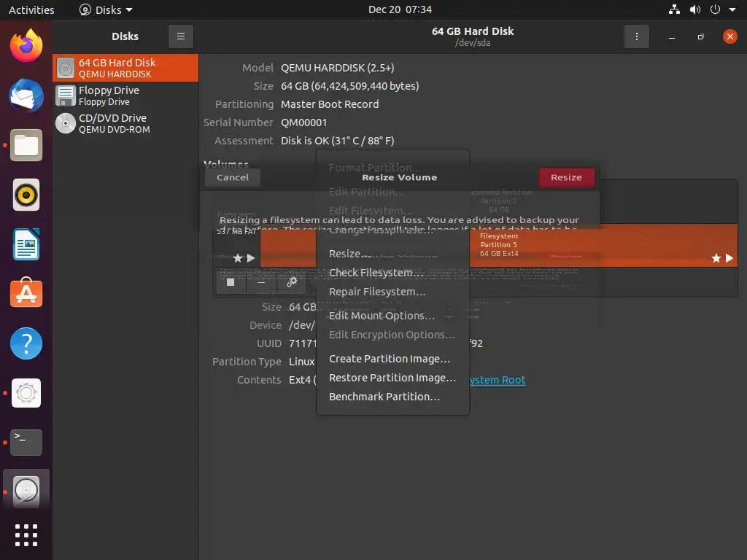The height and width of the screenshot is (560, 747).
Task: Select the 64 GB Hard Disk device
Action: (125, 68)
